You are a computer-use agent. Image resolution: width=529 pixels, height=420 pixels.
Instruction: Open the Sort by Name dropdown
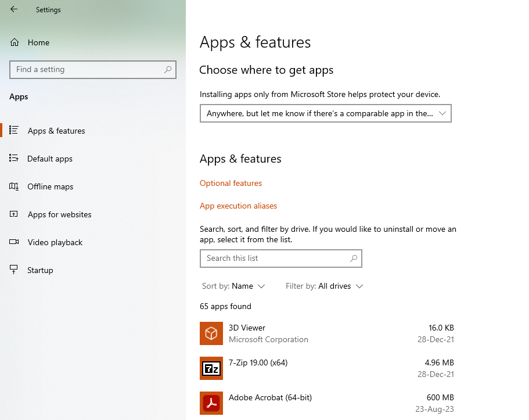(x=233, y=286)
